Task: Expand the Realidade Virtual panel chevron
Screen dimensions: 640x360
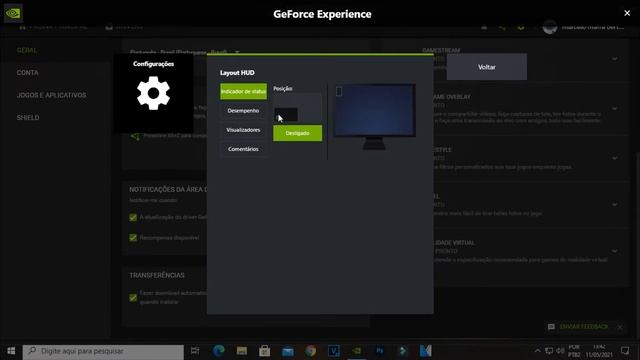Action: coord(615,251)
